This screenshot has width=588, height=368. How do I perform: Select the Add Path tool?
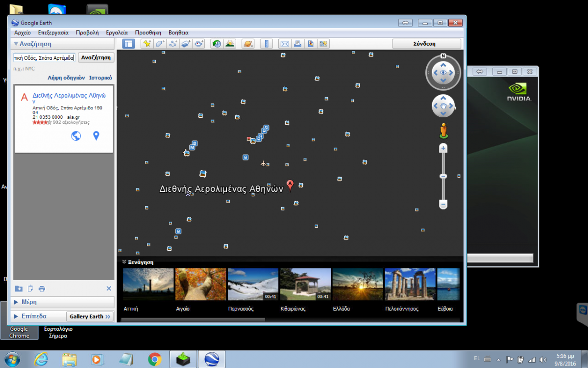[172, 44]
